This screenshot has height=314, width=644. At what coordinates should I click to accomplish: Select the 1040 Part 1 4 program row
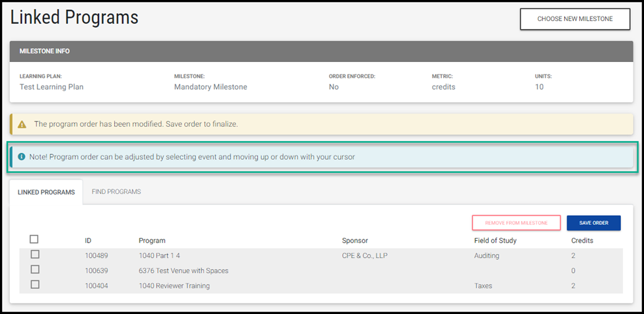(159, 255)
